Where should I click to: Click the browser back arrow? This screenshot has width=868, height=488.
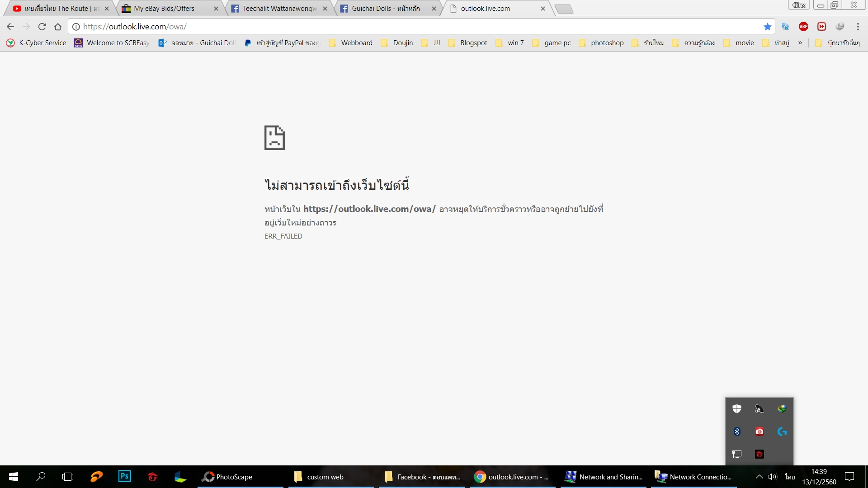10,27
